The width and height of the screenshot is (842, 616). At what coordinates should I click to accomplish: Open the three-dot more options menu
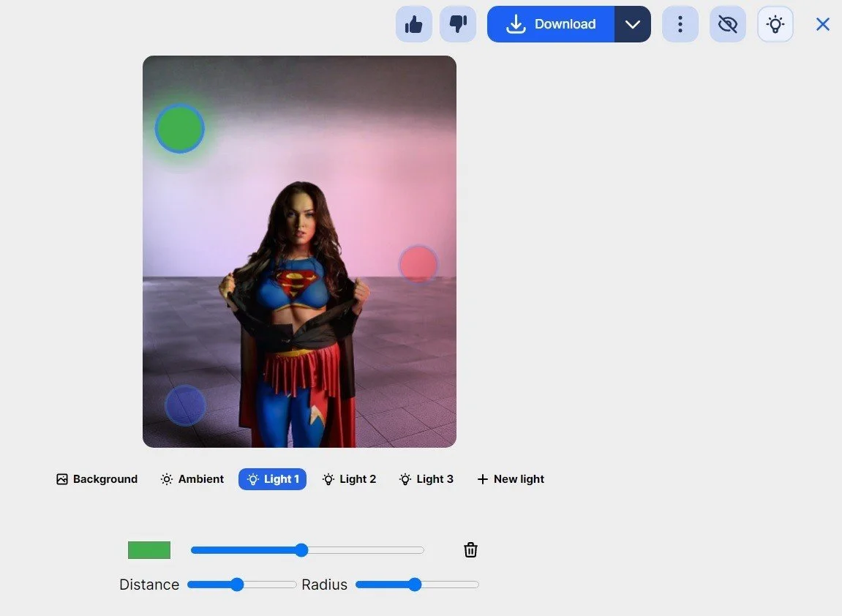coord(680,24)
